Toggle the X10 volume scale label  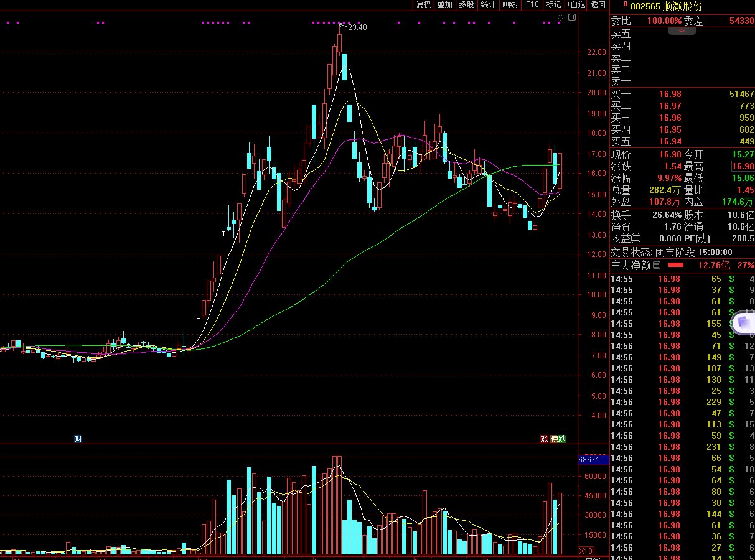pos(586,551)
